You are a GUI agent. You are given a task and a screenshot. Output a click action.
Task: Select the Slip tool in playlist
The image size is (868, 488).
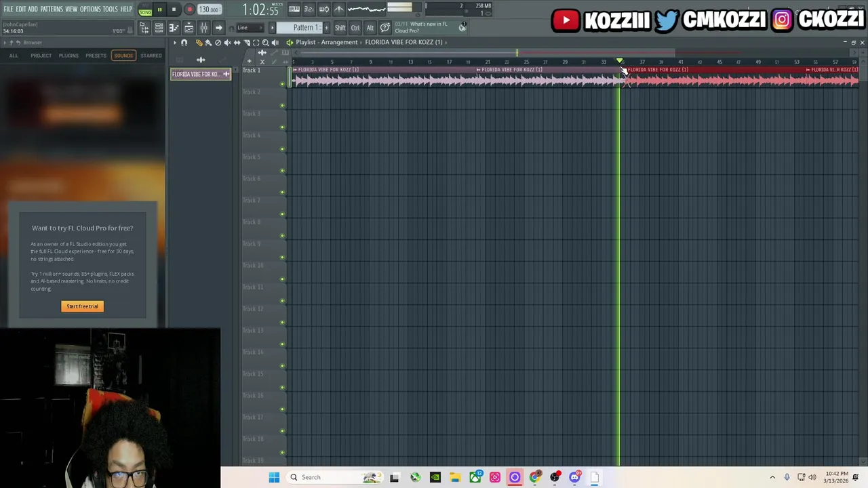(x=237, y=43)
